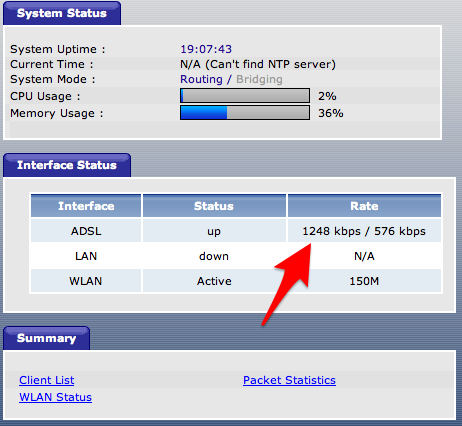Select the Summary tab header
The width and height of the screenshot is (462, 426).
click(x=47, y=338)
